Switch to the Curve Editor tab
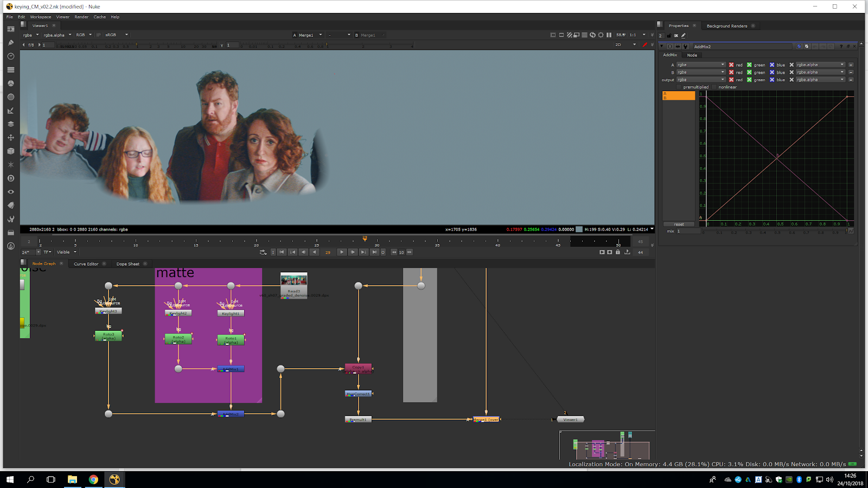The width and height of the screenshot is (868, 488). click(x=86, y=264)
